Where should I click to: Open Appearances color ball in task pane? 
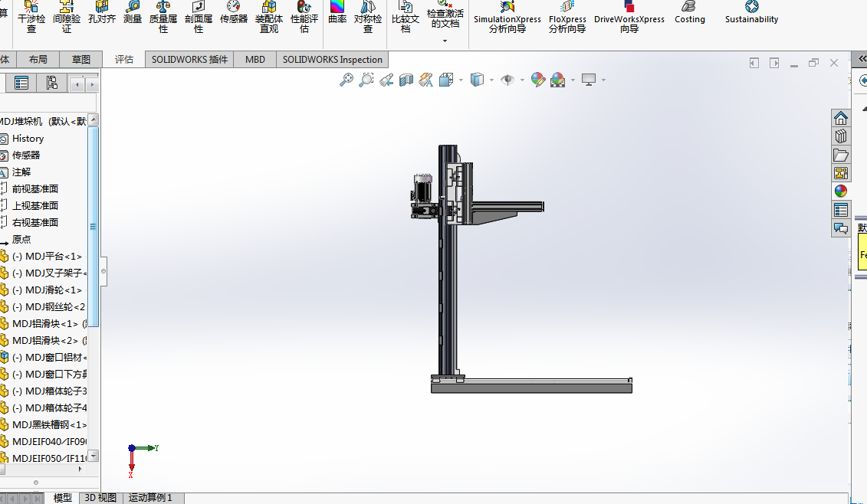840,191
